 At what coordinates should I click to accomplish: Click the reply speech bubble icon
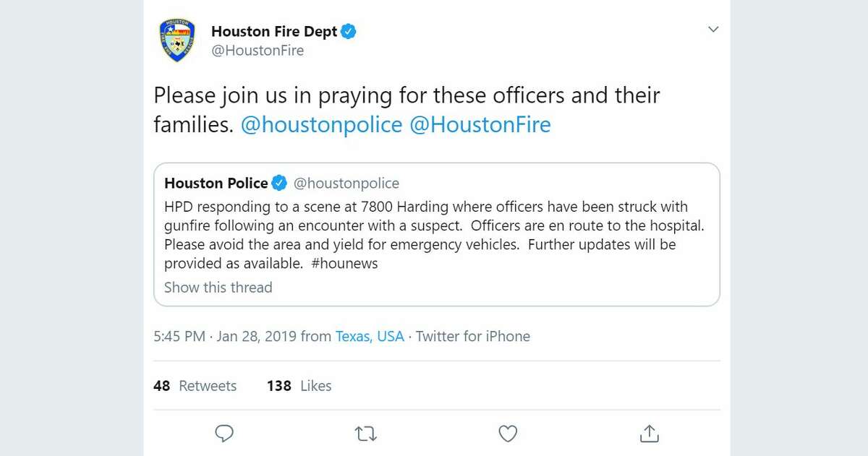pos(225,433)
